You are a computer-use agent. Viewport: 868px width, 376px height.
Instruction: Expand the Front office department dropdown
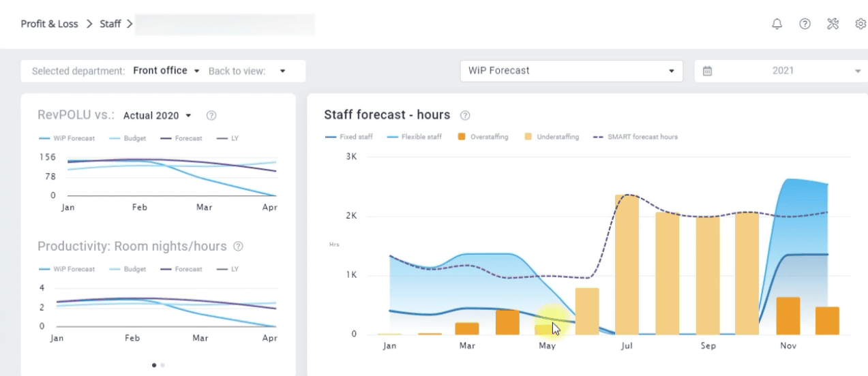(166, 71)
